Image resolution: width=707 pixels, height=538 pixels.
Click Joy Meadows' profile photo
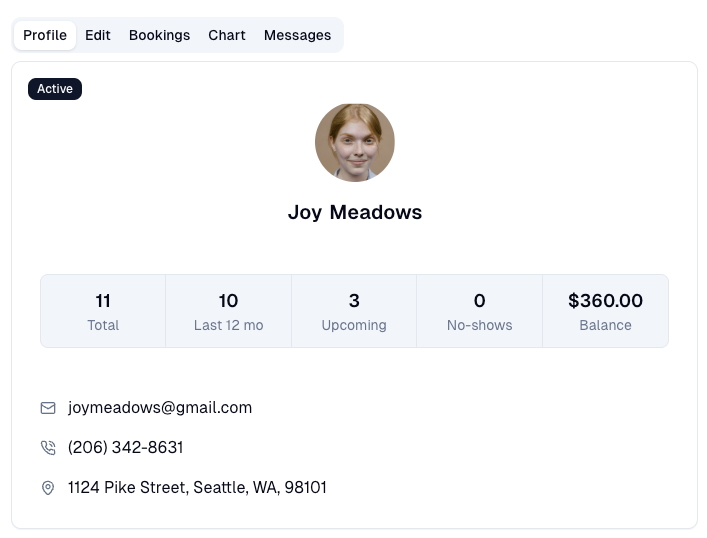(354, 142)
